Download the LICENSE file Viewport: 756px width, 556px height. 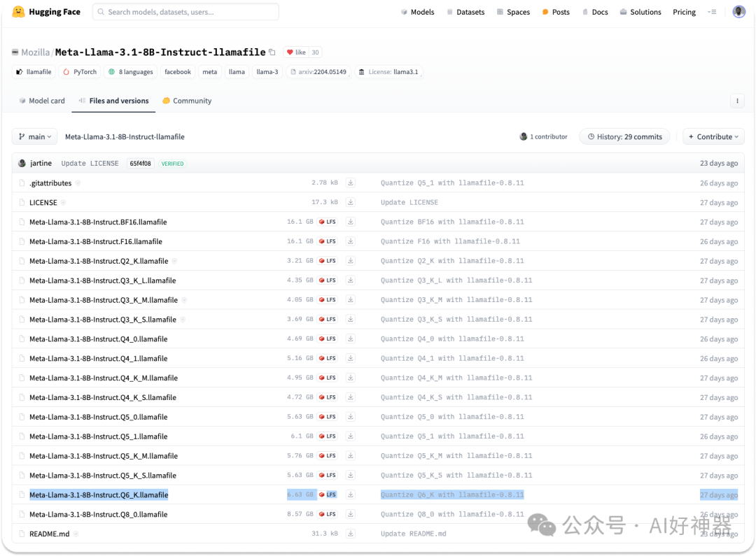coord(351,202)
